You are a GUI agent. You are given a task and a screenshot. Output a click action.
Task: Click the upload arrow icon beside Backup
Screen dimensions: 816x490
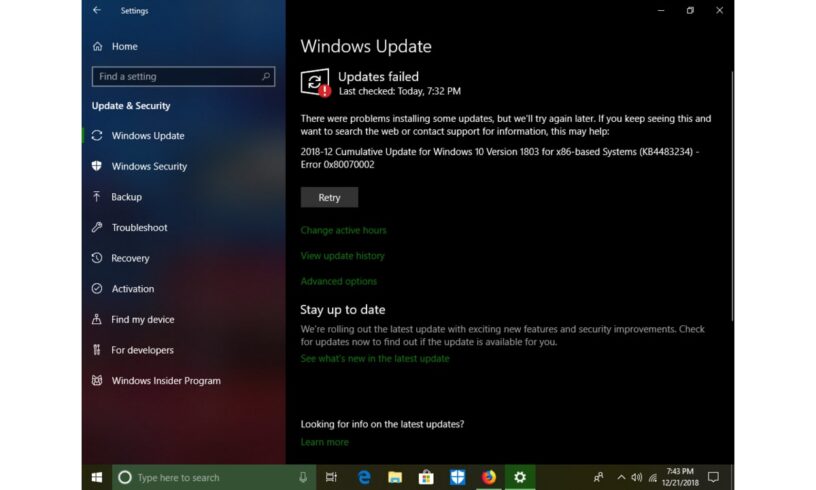tap(97, 197)
